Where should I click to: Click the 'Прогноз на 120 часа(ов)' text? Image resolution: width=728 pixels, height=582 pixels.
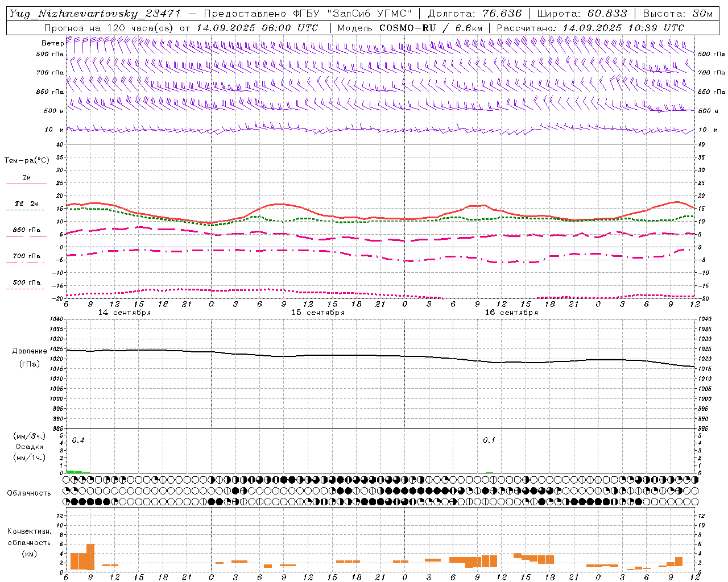point(109,27)
